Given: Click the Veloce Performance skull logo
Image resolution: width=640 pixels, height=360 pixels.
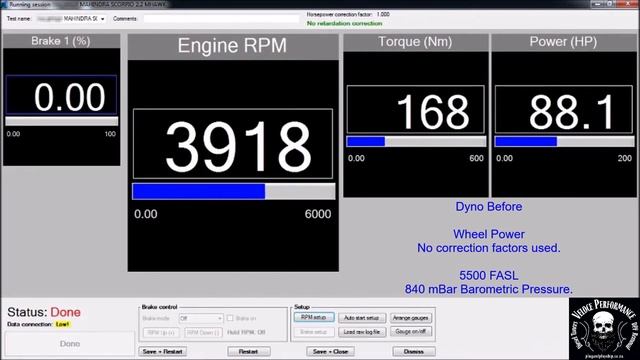Looking at the screenshot, I should tap(604, 329).
